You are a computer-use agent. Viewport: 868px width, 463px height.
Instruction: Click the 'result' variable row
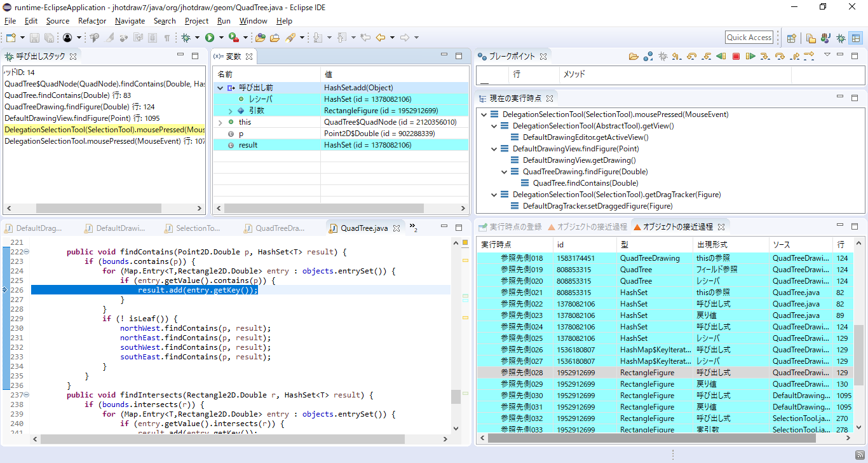[341, 145]
